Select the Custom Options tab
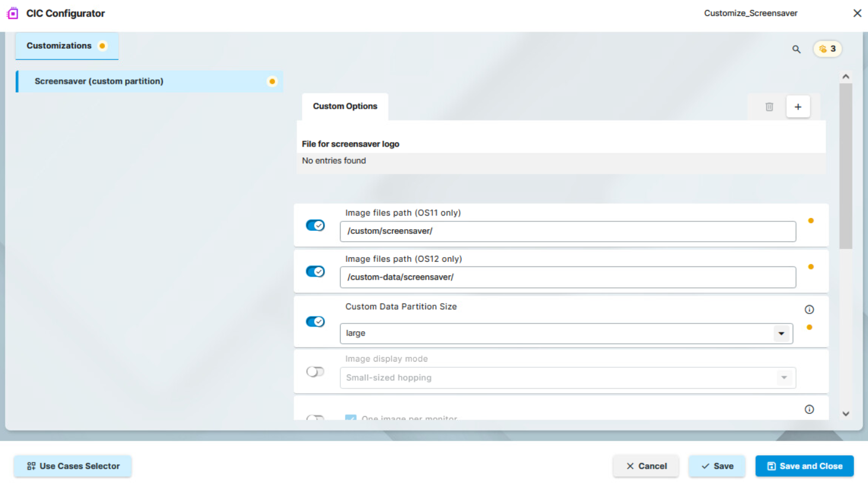The height and width of the screenshot is (485, 868). [x=345, y=106]
